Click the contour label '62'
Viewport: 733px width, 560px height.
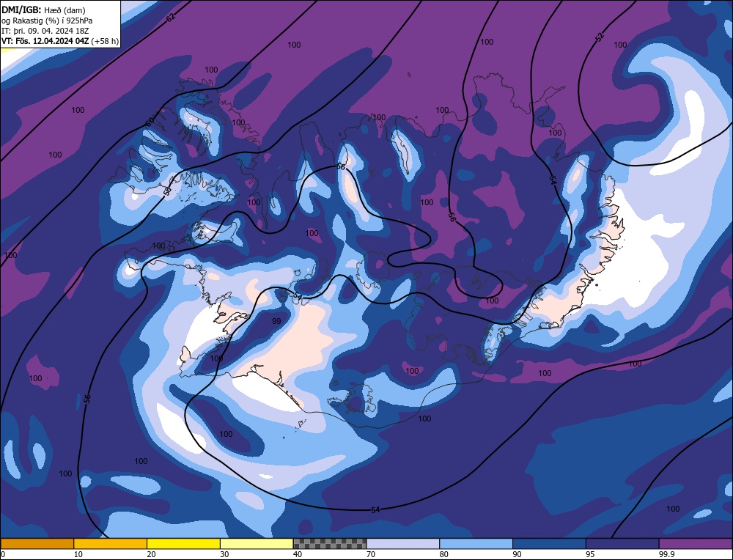coord(171,18)
